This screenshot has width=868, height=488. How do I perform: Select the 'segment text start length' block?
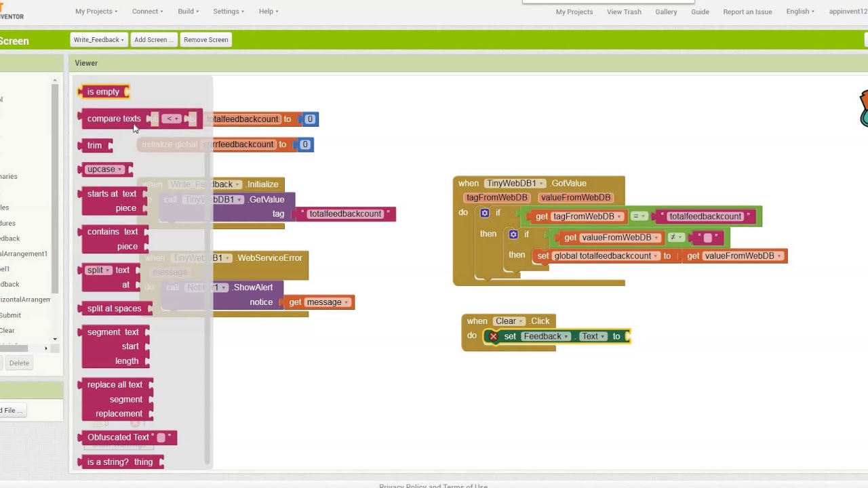(114, 346)
